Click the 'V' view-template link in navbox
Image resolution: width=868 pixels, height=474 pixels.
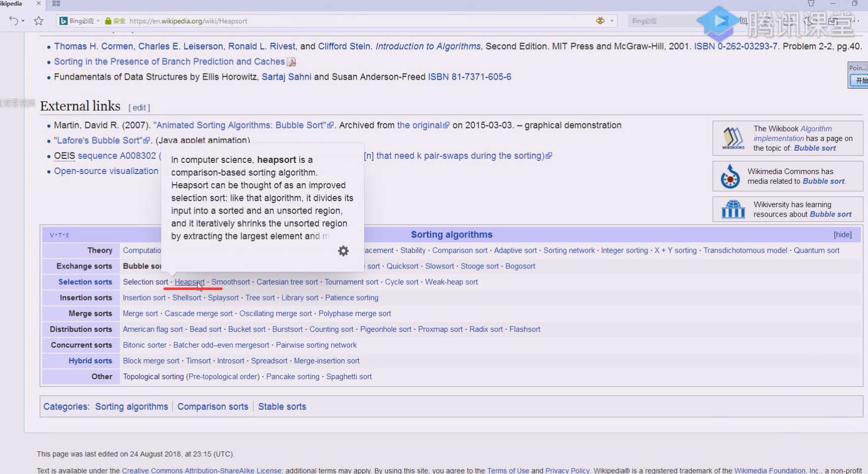(x=52, y=235)
